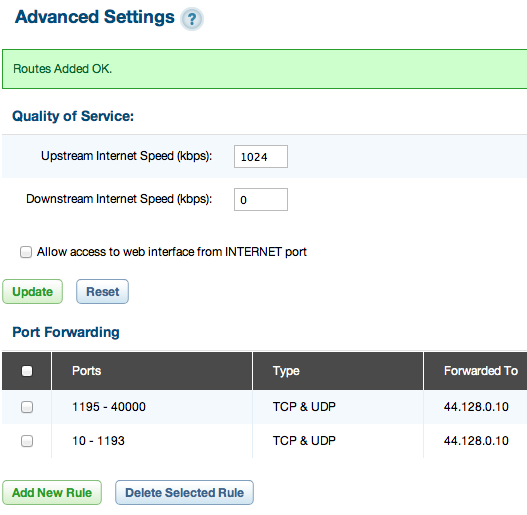Reset the Quality of Service form
The height and width of the screenshot is (515, 527).
click(x=103, y=291)
